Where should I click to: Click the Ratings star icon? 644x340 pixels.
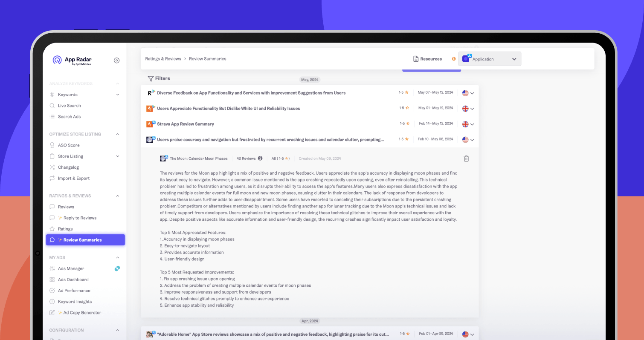pos(52,229)
